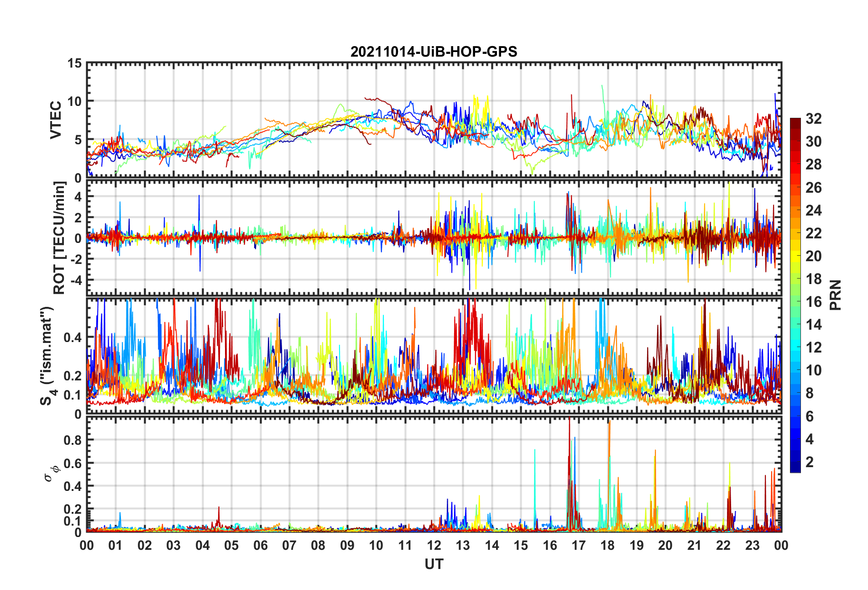Click the 23 hour tick label
868x590 pixels.
(x=753, y=545)
